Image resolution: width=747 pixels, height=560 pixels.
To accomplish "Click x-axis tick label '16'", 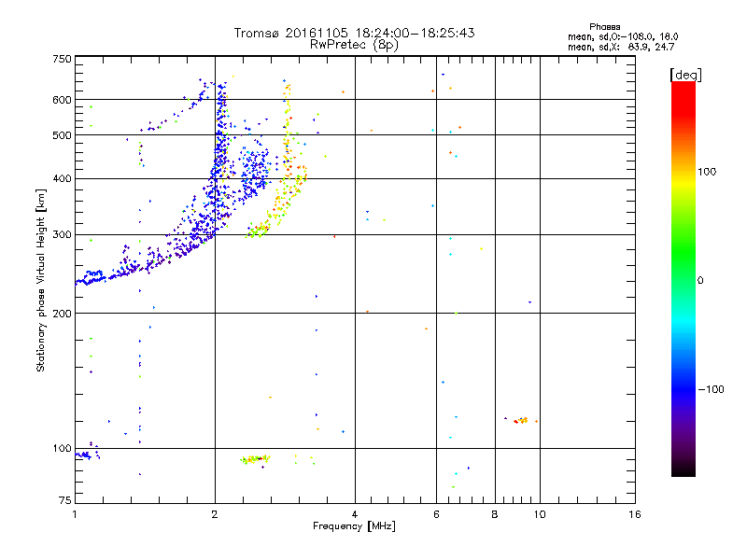I will pos(635,515).
